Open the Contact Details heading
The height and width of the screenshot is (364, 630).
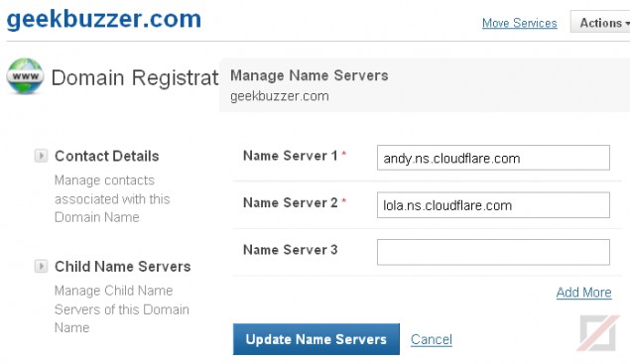click(107, 156)
